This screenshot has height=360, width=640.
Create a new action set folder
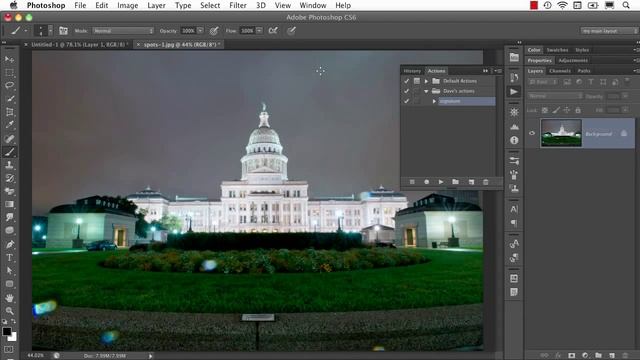click(456, 182)
